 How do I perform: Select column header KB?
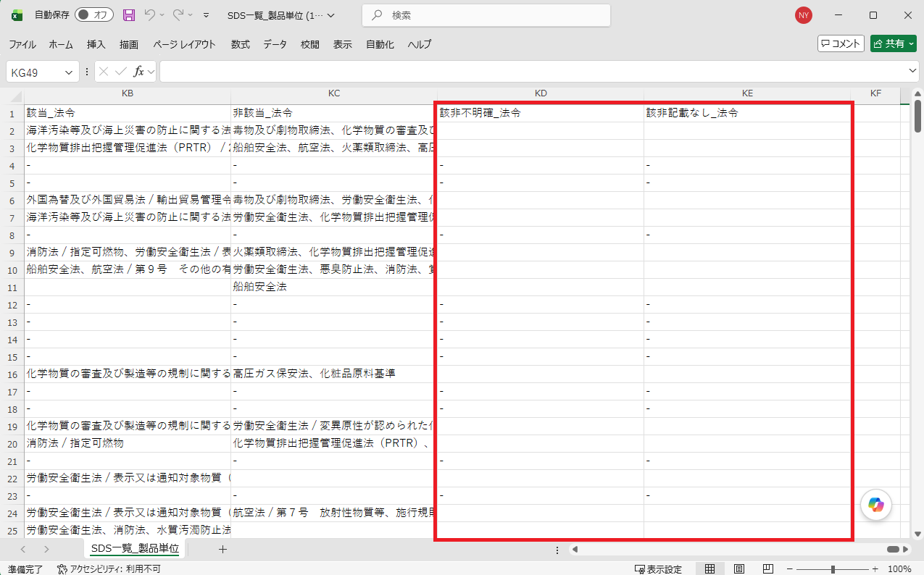coord(128,93)
